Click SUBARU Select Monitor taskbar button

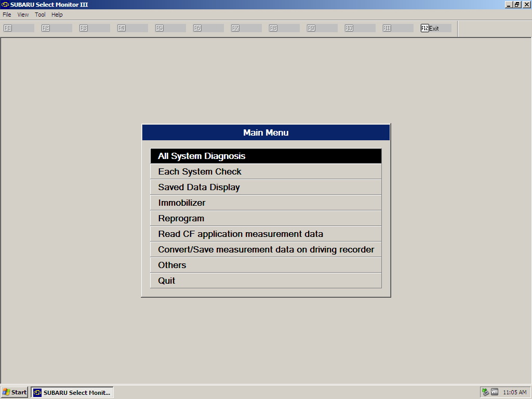click(x=72, y=393)
